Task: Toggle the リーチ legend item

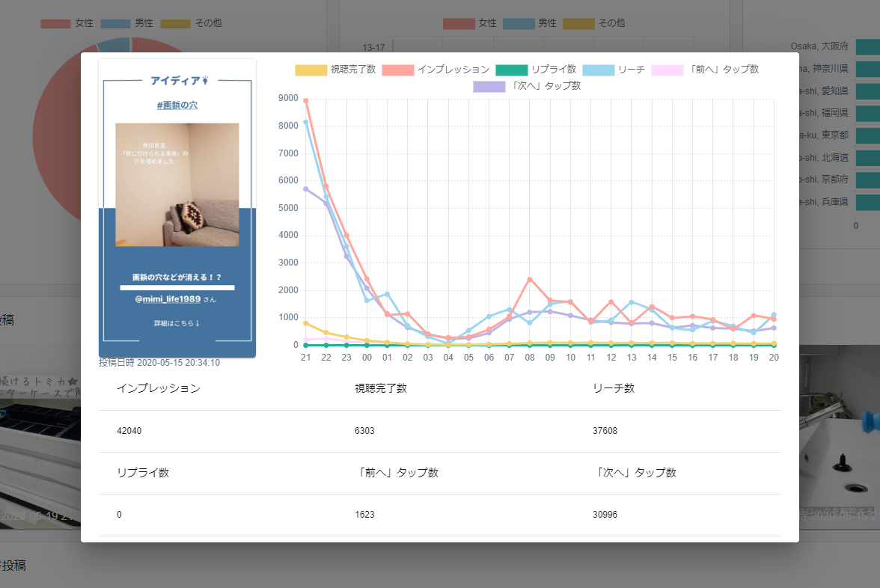Action: tap(598, 70)
